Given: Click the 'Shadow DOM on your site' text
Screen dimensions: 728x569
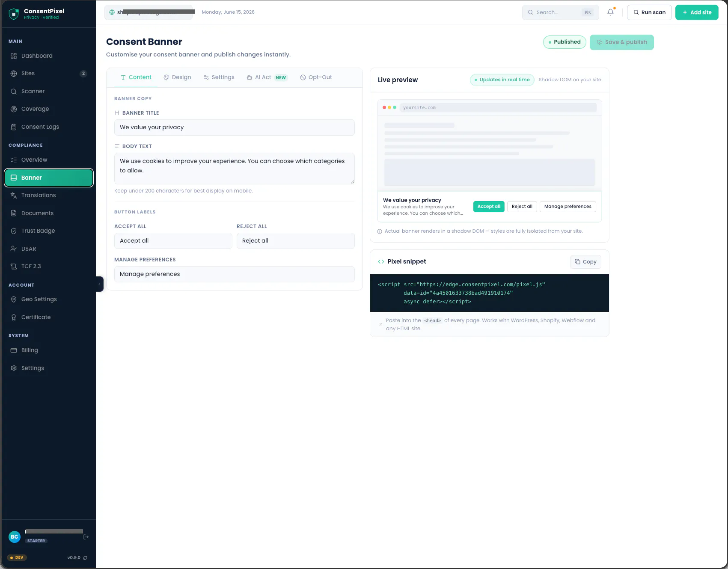Looking at the screenshot, I should 570,80.
